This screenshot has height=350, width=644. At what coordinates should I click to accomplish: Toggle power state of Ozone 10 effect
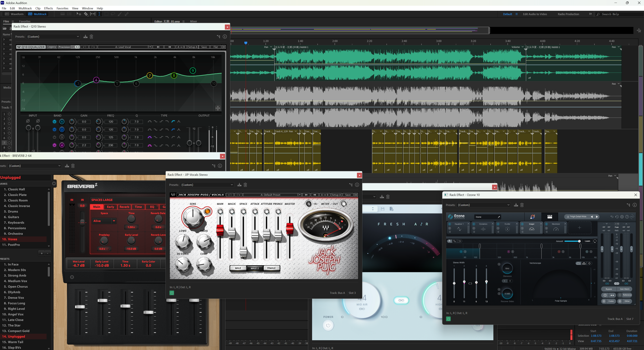tap(448, 319)
